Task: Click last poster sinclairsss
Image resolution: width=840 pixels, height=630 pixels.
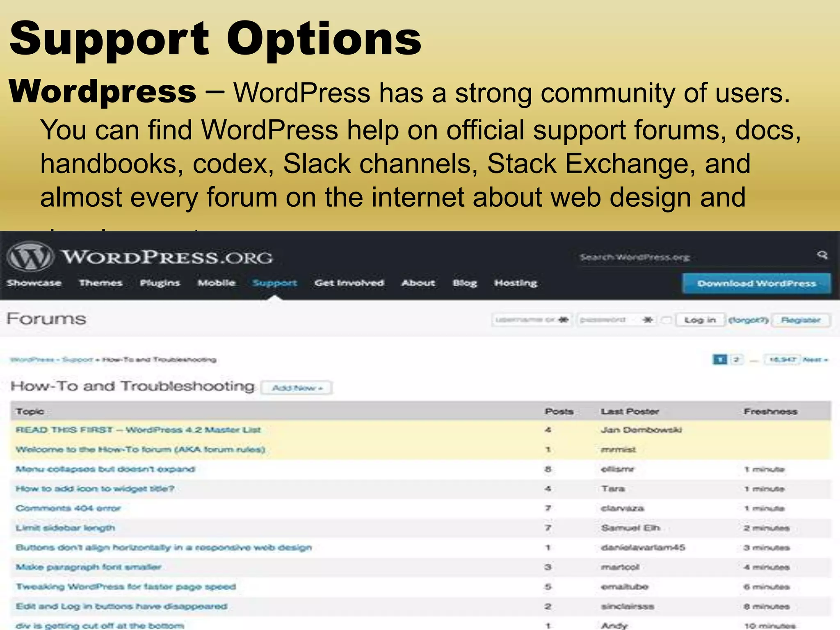Action: [x=628, y=607]
